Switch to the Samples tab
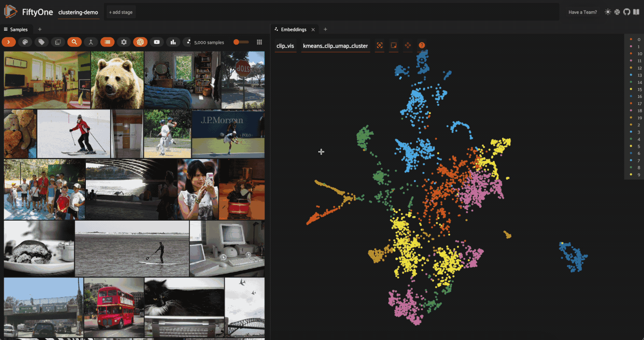Screen dimensions: 644x340 click(16, 29)
